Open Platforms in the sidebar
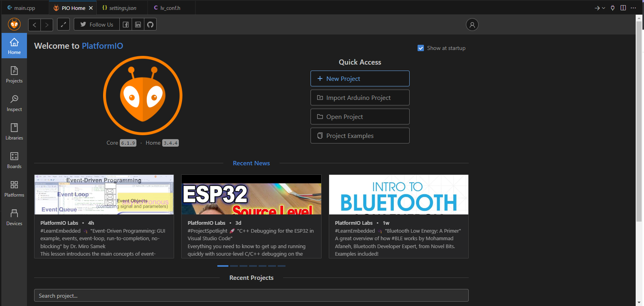 pyautogui.click(x=14, y=189)
